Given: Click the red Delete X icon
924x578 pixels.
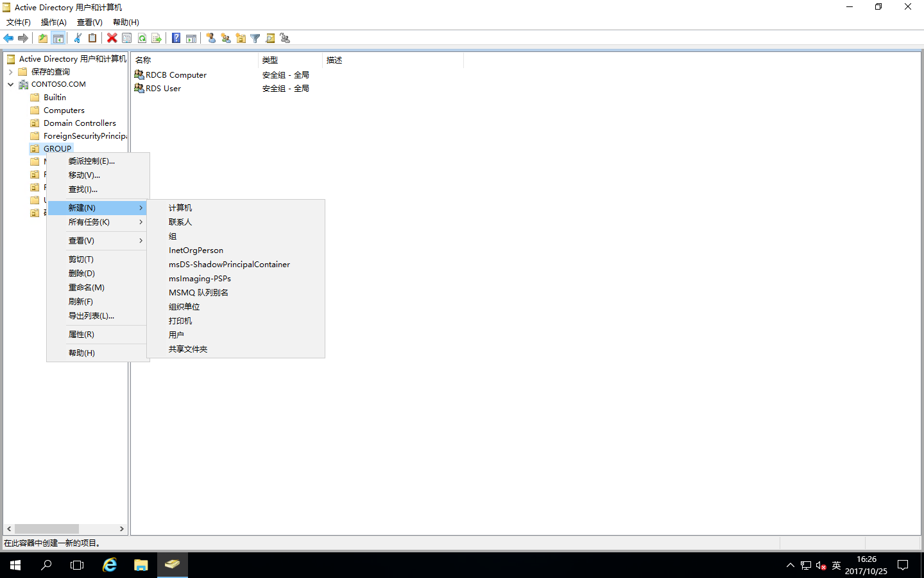Looking at the screenshot, I should tap(112, 39).
